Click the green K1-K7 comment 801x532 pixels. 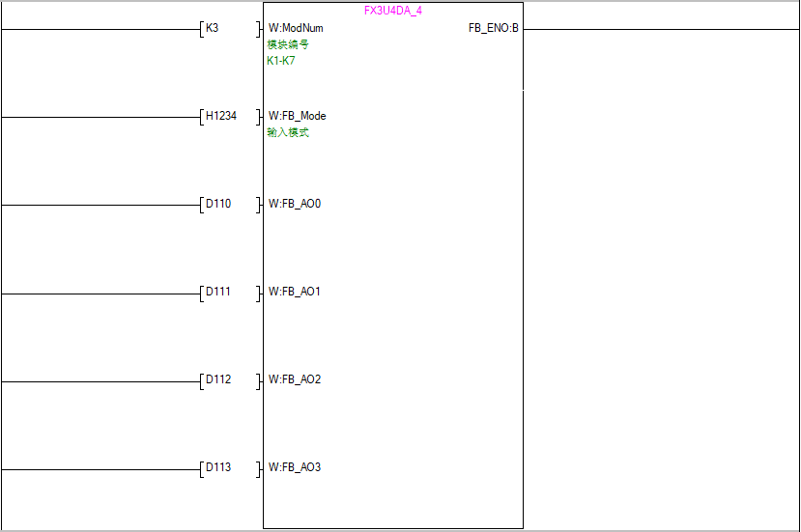281,61
